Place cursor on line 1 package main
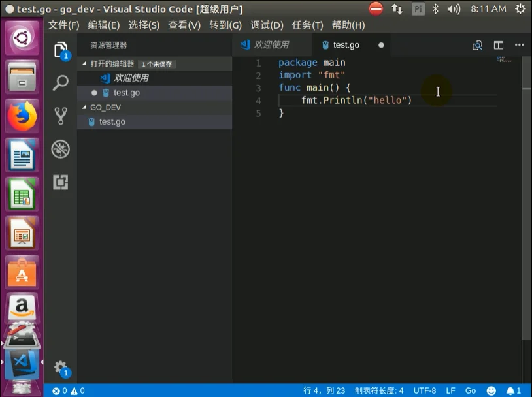Viewport: 532px width, 397px height. click(312, 63)
